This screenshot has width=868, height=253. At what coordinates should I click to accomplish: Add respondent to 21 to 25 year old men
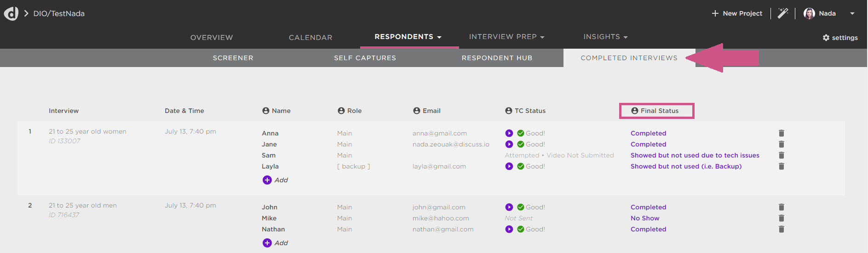point(275,243)
